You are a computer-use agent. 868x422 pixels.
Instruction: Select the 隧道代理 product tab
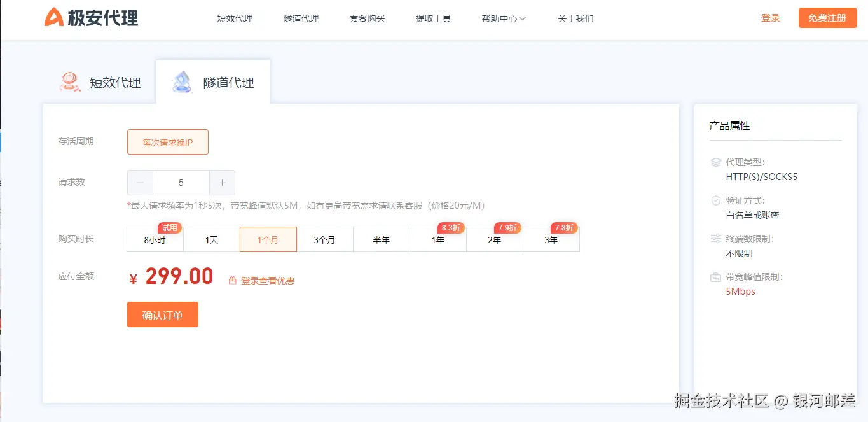213,82
